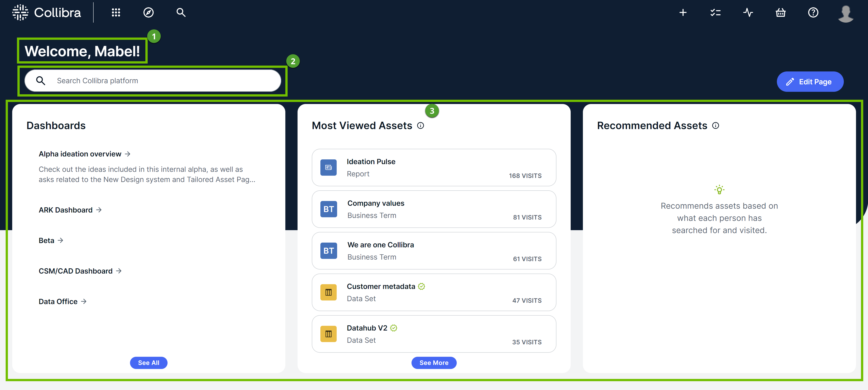Open the We are one Collibra asset
The height and width of the screenshot is (390, 868).
click(x=434, y=251)
